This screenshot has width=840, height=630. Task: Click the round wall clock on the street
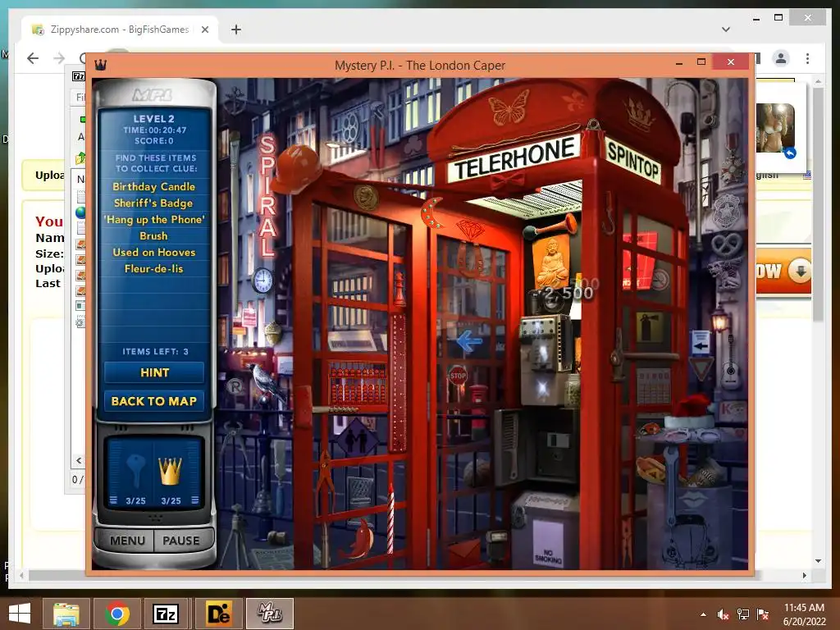[x=262, y=281]
